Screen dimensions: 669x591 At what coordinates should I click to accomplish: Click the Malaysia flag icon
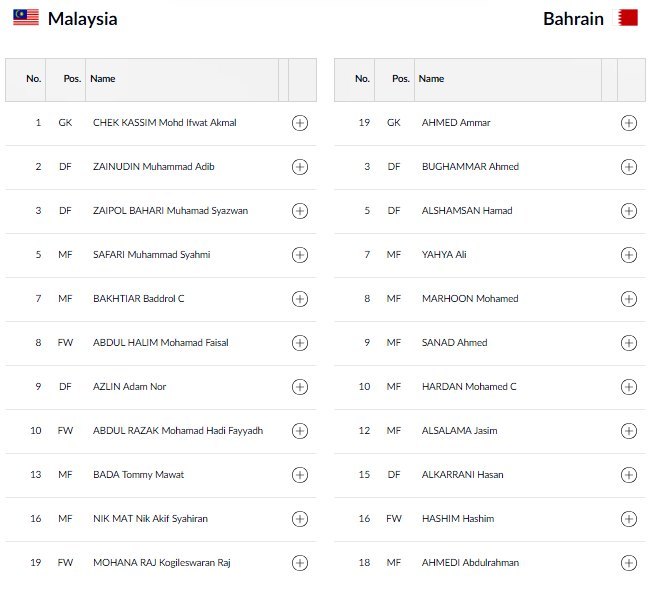coord(26,18)
